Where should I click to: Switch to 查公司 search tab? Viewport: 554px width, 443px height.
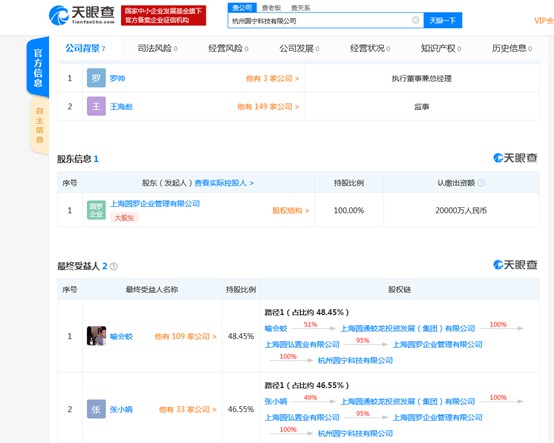click(242, 7)
